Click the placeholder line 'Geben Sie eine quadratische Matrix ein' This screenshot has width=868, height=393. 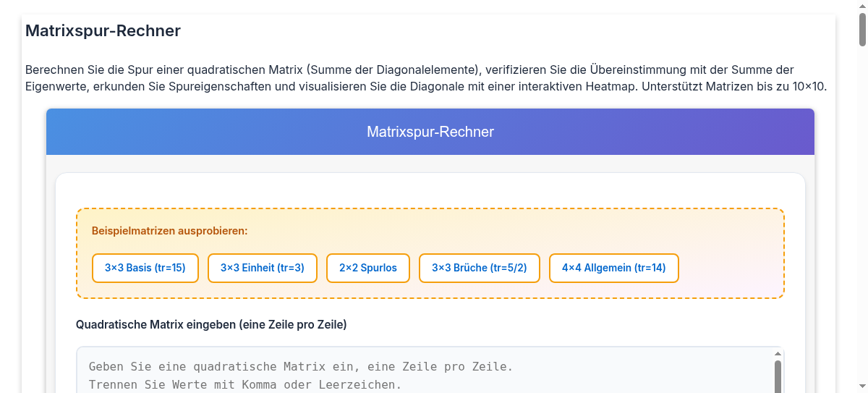pos(301,367)
